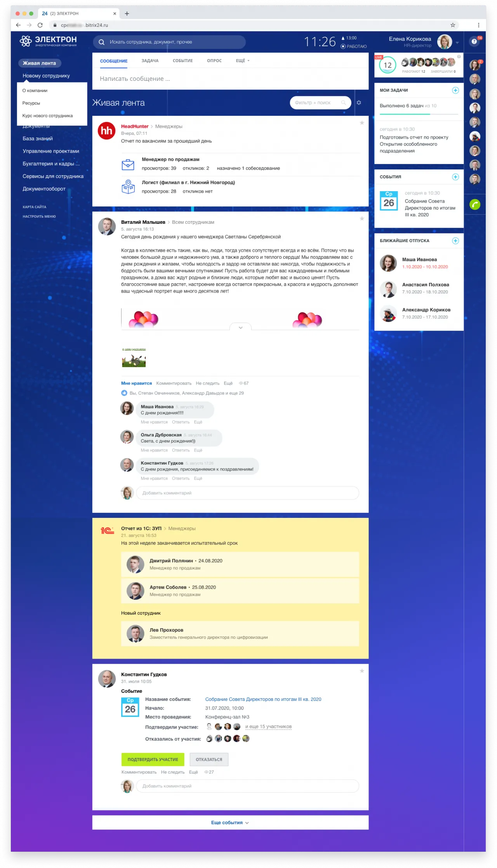Bookmark the browser page with star icon
Screen dimensions: 497x868
point(453,25)
